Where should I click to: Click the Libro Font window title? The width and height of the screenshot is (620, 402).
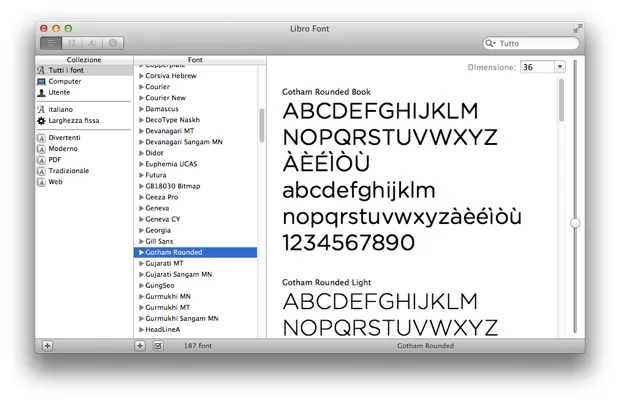click(310, 28)
